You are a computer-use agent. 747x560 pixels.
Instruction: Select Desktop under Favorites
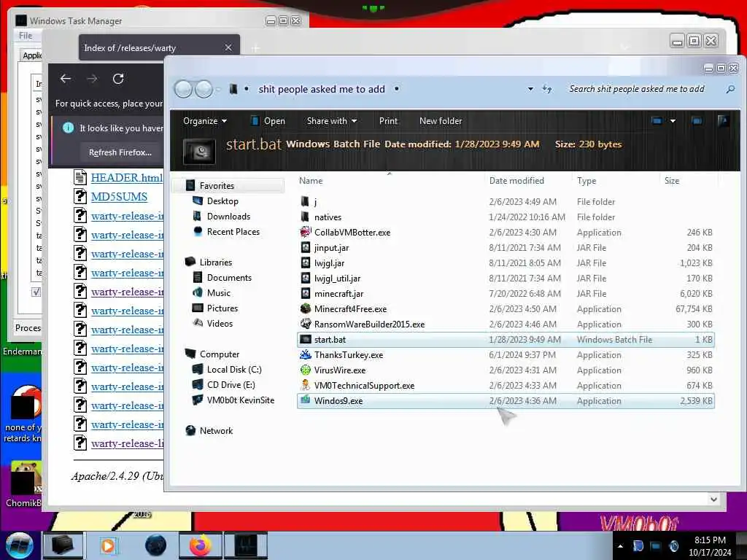point(222,201)
